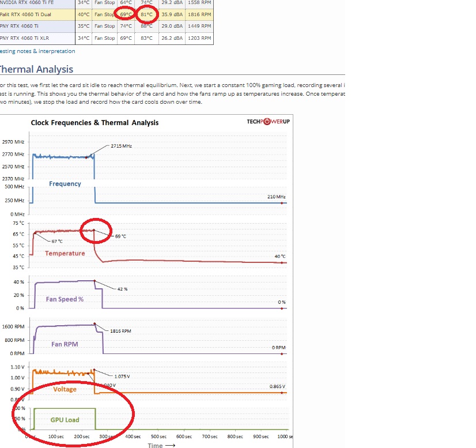Click the Fan Speed % series label

point(65,299)
